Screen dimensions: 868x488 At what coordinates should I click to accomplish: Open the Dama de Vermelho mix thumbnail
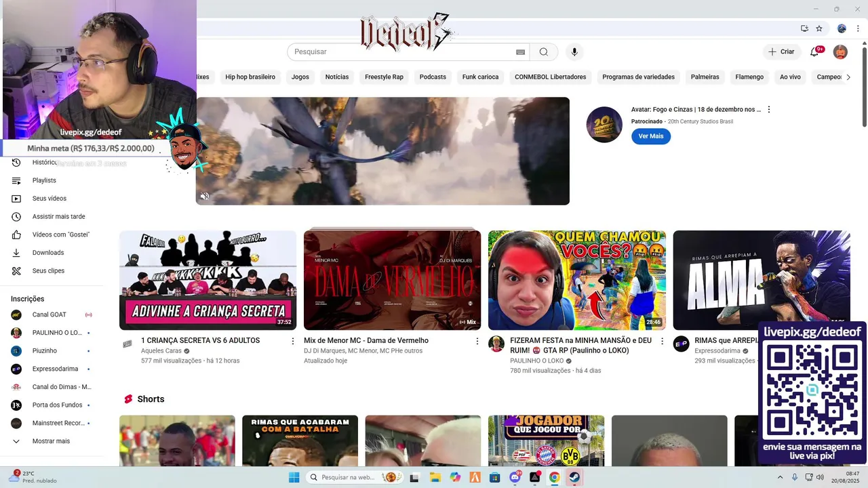coord(392,280)
